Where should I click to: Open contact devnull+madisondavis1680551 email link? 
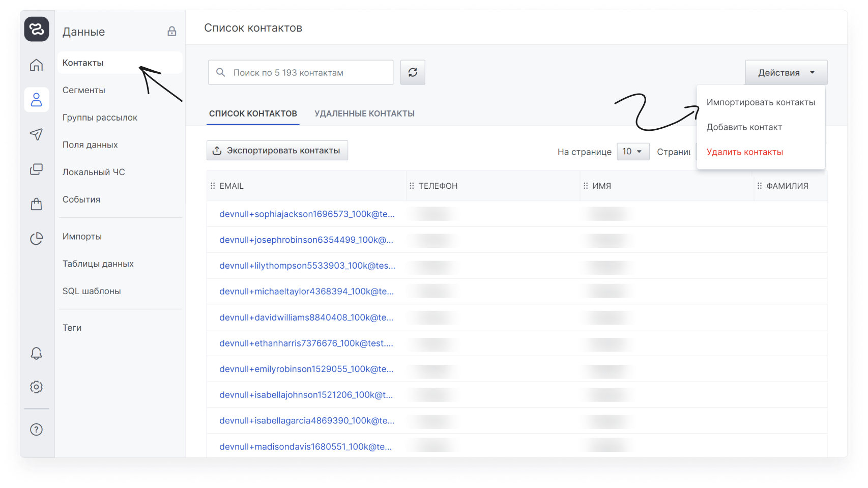pyautogui.click(x=305, y=447)
